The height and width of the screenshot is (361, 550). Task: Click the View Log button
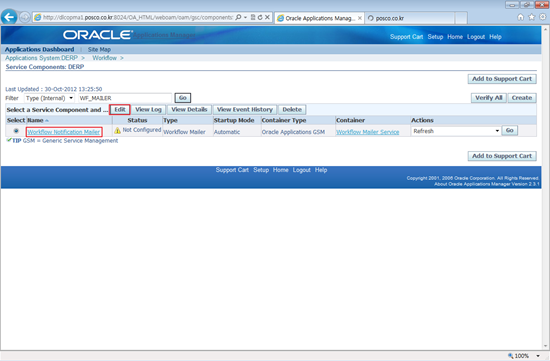pos(148,109)
